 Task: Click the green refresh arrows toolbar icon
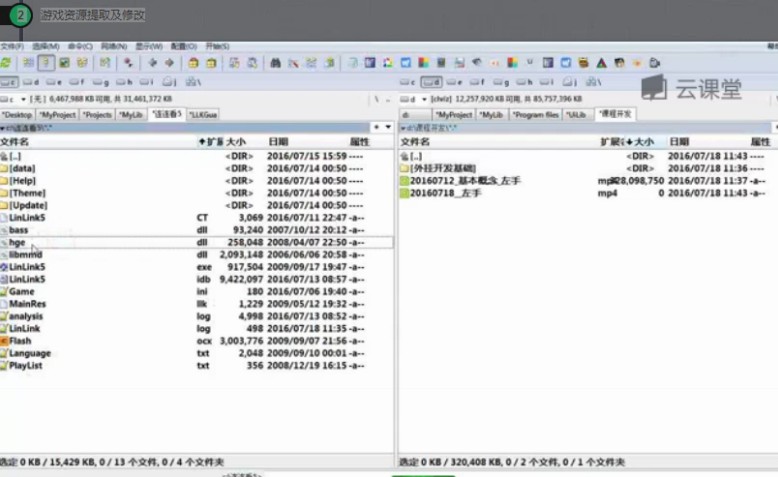6,63
